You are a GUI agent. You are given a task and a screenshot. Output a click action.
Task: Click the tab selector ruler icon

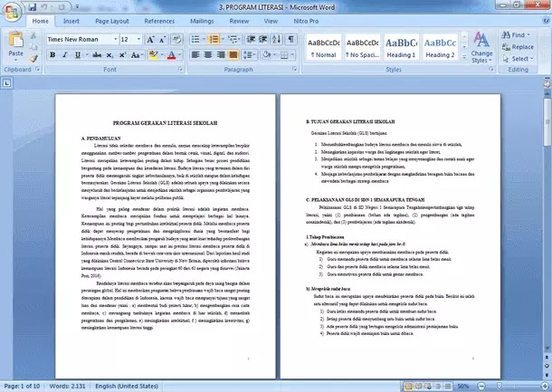pyautogui.click(x=7, y=83)
